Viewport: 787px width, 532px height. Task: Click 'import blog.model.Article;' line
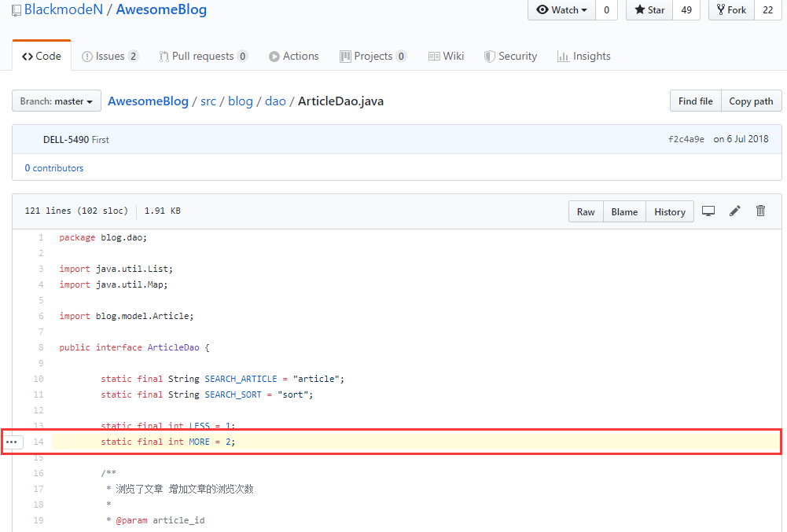click(x=126, y=316)
